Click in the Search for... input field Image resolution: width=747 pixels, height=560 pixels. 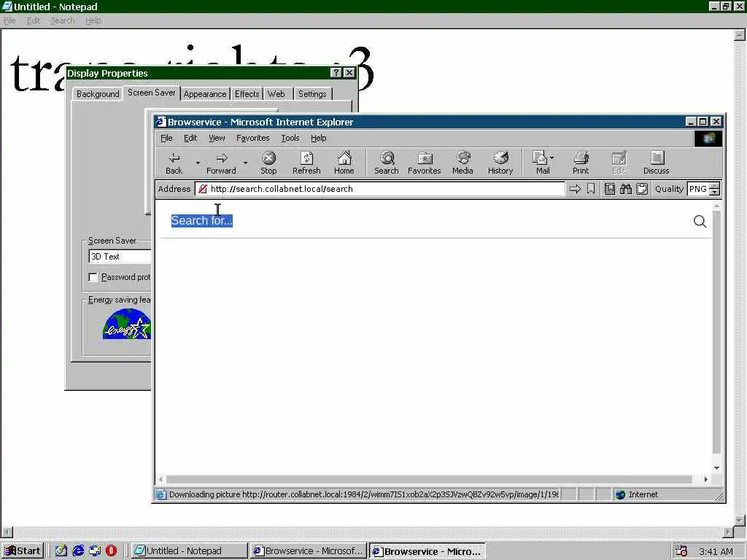[x=429, y=221]
